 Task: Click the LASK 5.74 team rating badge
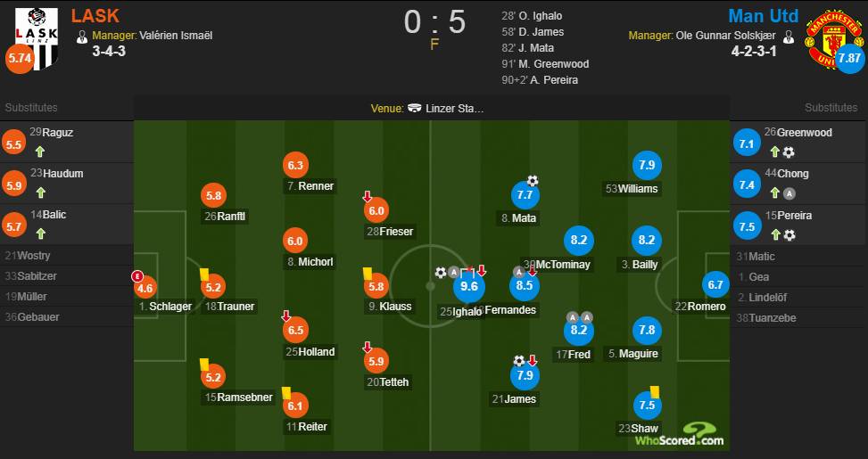tap(19, 60)
